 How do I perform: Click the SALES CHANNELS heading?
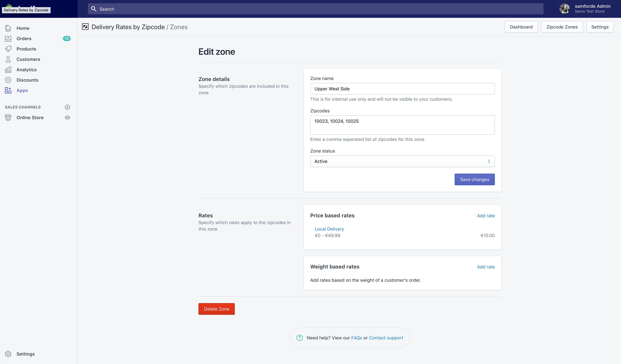(23, 107)
